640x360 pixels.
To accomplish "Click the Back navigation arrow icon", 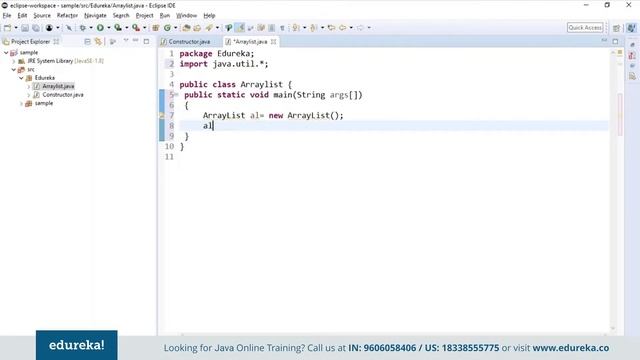I will tap(342, 28).
